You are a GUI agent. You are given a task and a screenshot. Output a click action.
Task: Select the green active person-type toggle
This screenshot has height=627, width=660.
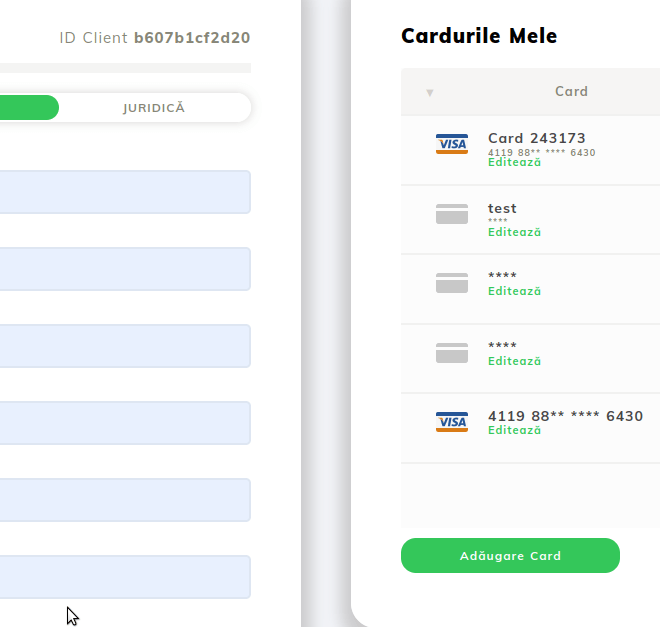[x=28, y=108]
